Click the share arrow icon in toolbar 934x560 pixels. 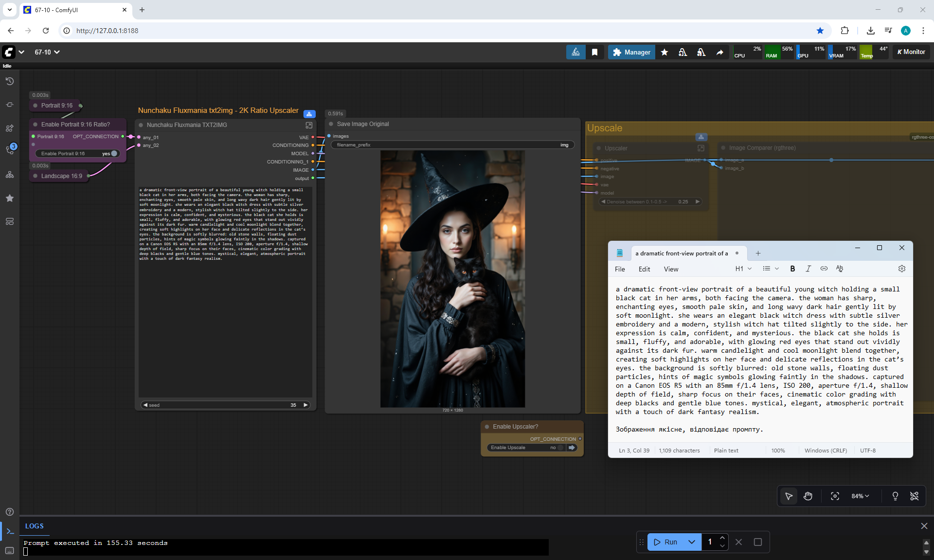tap(719, 52)
